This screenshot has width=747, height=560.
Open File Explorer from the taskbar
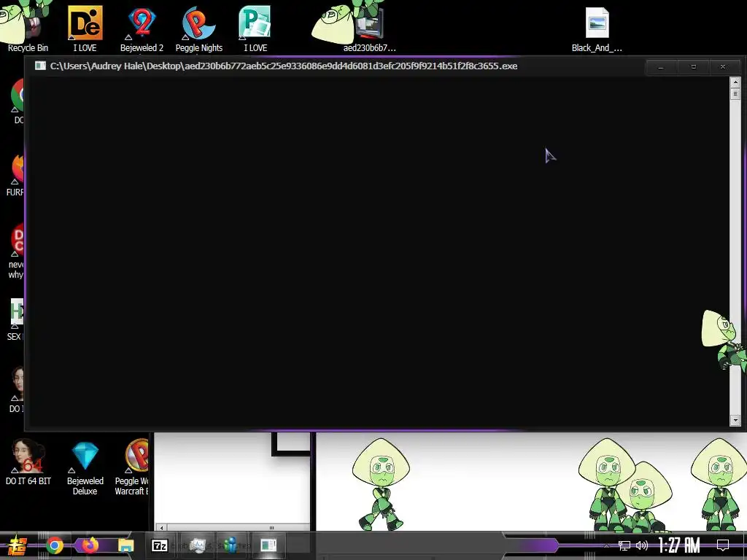pyautogui.click(x=125, y=545)
